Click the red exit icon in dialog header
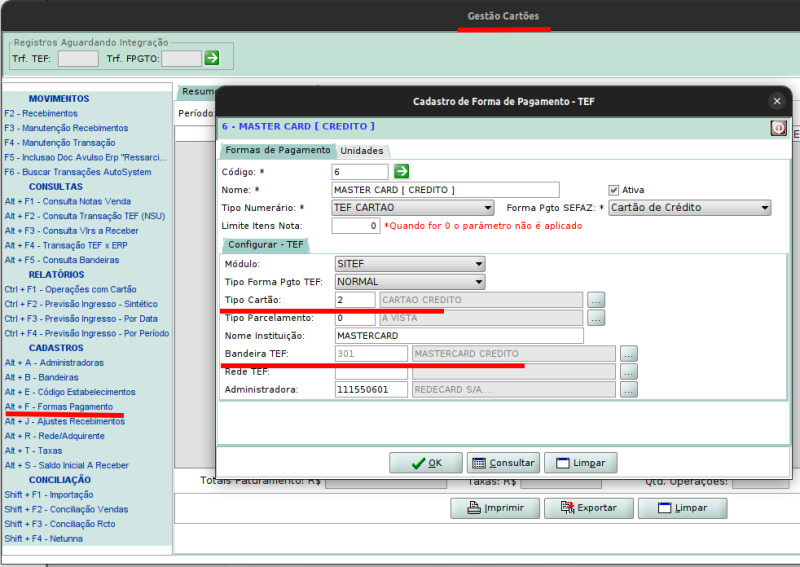 777,128
